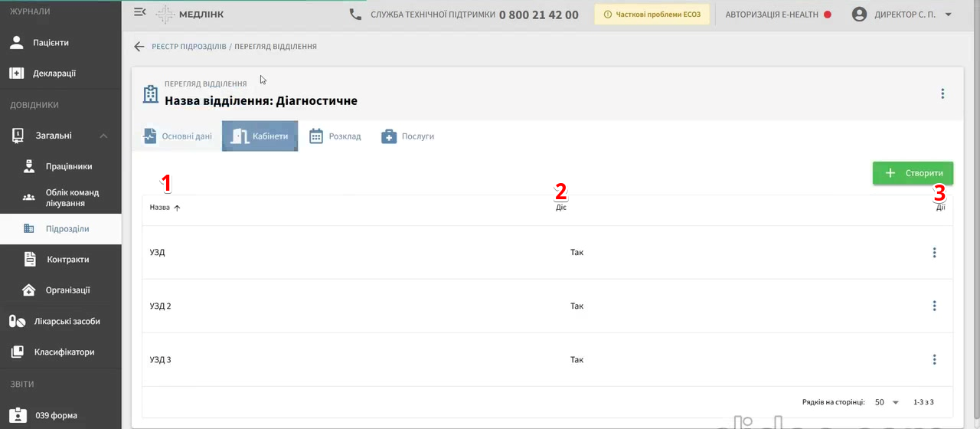
Task: Click the Працівники doctor icon
Action: (29, 166)
